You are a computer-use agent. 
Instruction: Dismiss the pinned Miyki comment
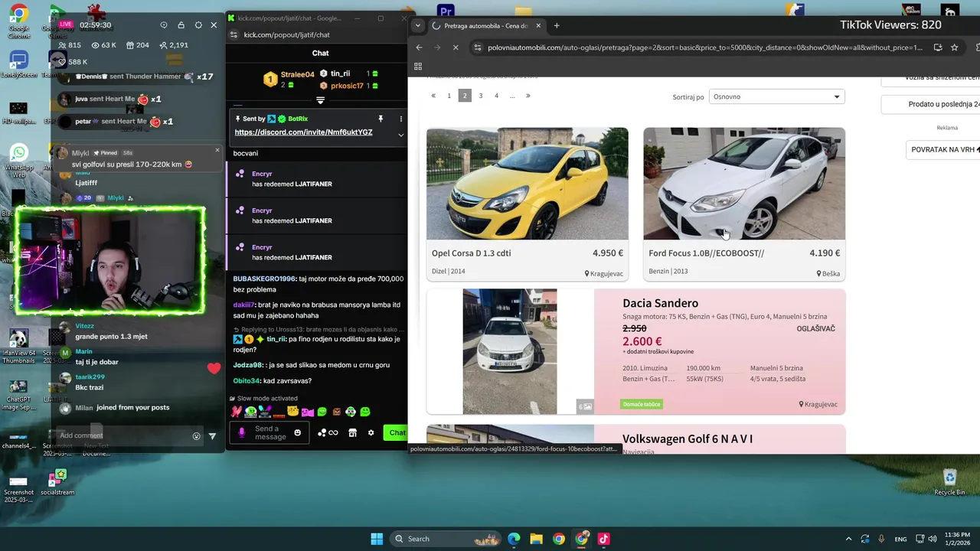tap(217, 150)
